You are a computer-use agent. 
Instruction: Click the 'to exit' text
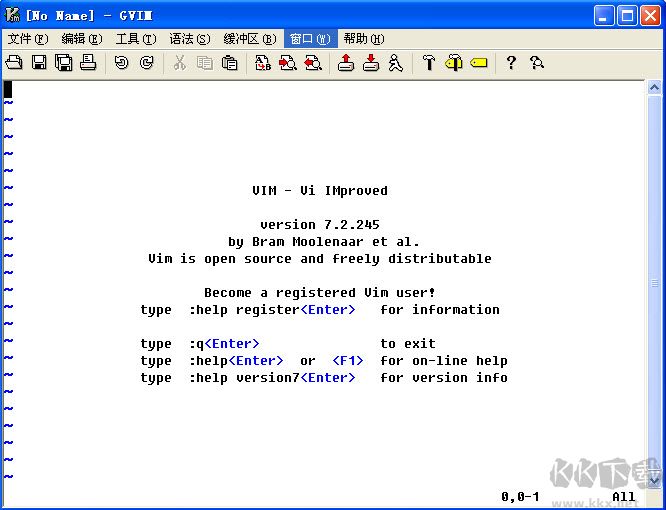(x=408, y=344)
